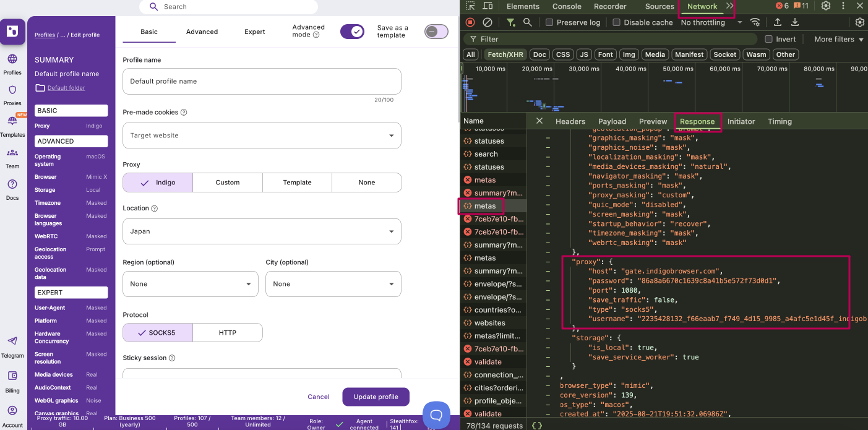Check the Preserve log checkbox

(x=549, y=22)
